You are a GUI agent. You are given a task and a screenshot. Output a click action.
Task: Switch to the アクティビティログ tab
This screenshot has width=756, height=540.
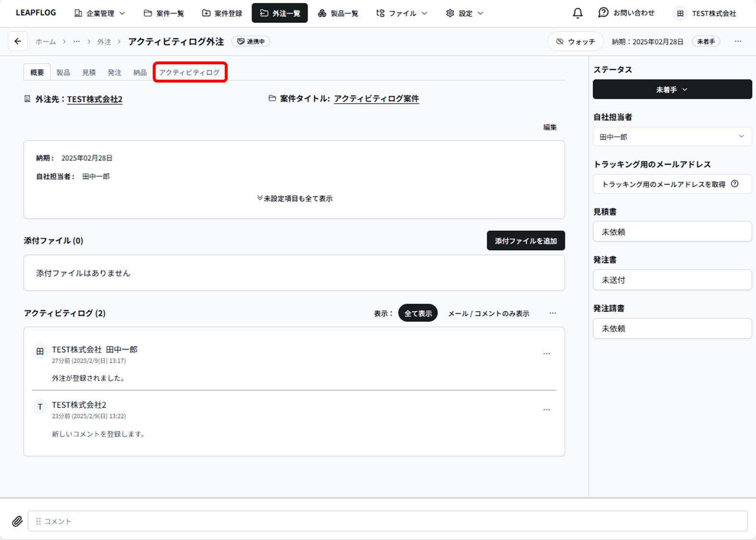(x=189, y=72)
